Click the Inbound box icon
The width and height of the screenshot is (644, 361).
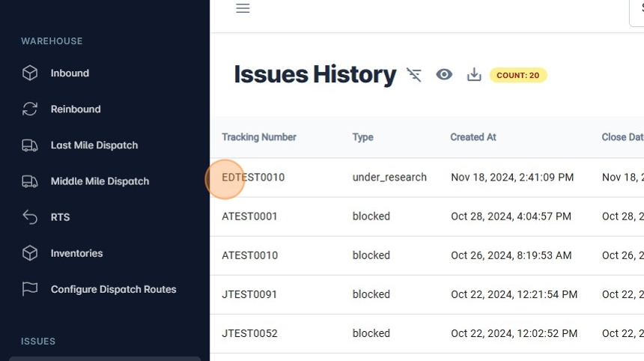pos(30,73)
